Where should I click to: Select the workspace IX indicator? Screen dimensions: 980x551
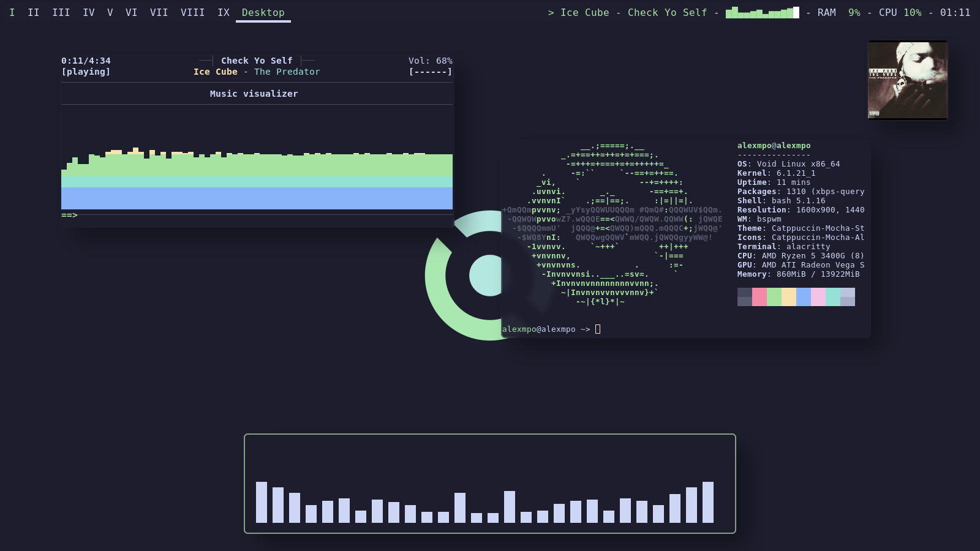click(x=224, y=12)
